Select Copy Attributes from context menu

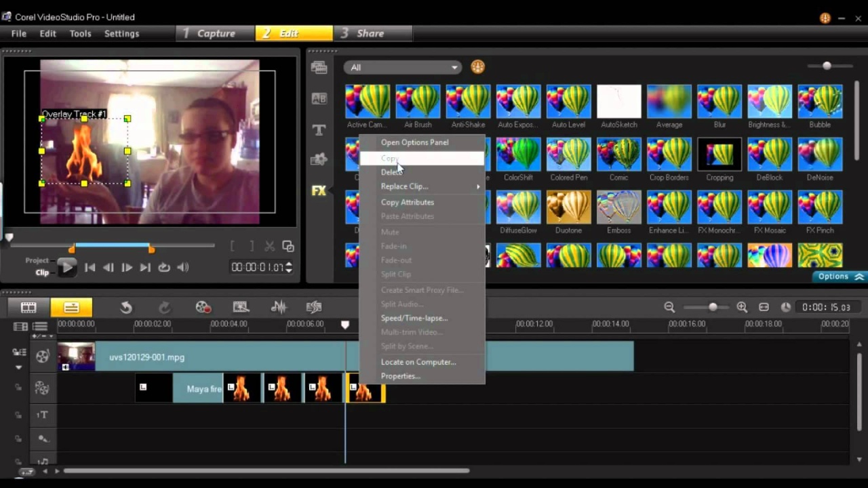407,202
